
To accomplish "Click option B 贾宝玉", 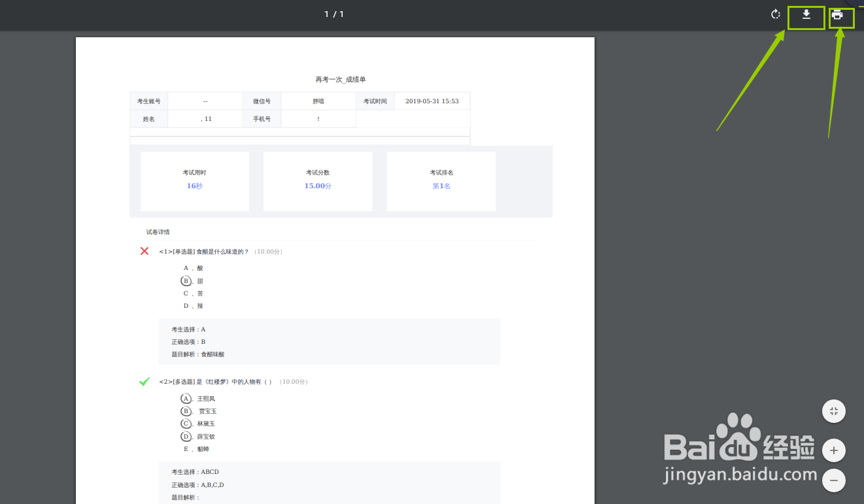I will [x=198, y=411].
